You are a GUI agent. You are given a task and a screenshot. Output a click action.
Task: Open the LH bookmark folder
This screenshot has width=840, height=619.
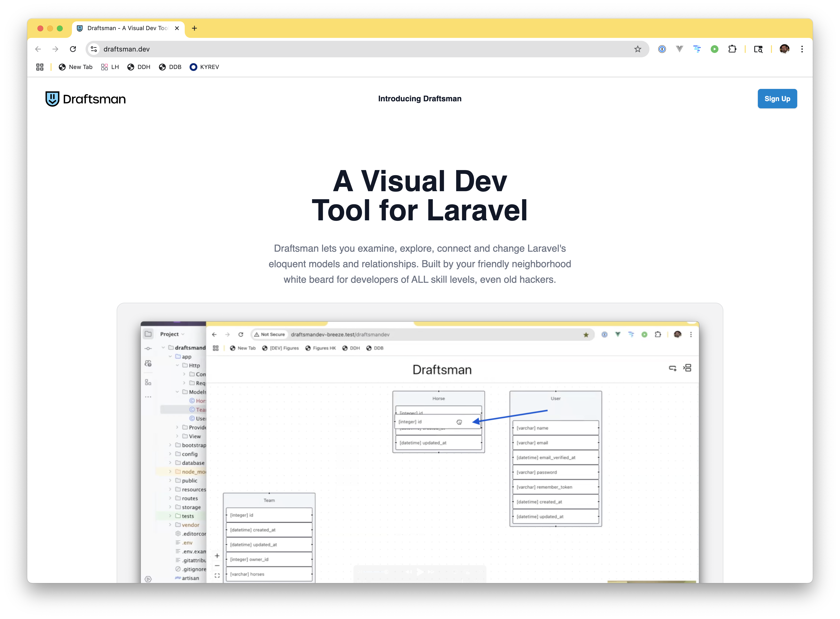110,67
